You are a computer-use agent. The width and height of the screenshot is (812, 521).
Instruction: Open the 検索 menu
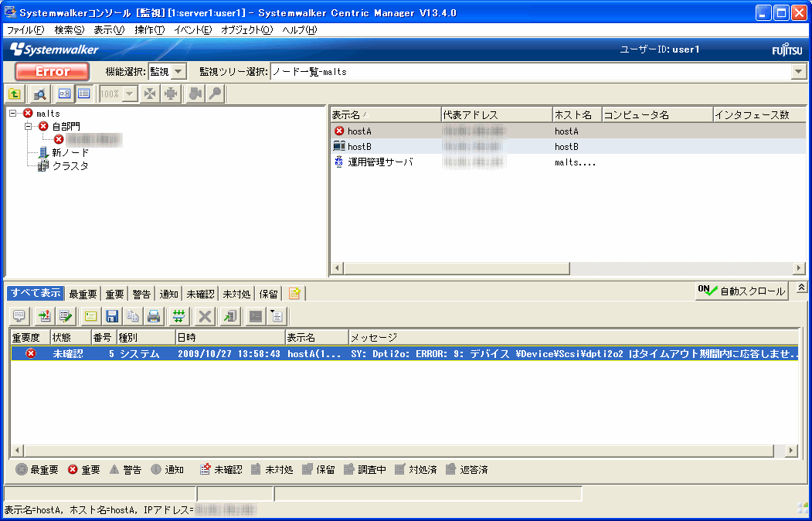69,30
